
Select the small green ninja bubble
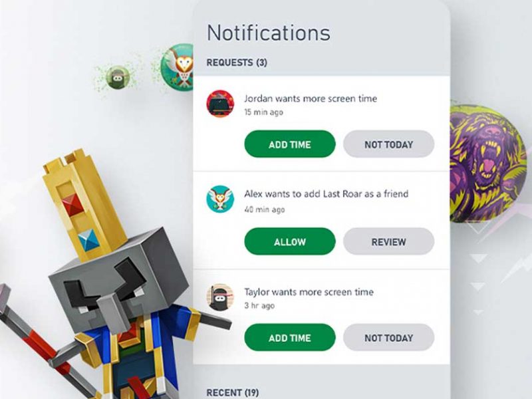[x=118, y=77]
